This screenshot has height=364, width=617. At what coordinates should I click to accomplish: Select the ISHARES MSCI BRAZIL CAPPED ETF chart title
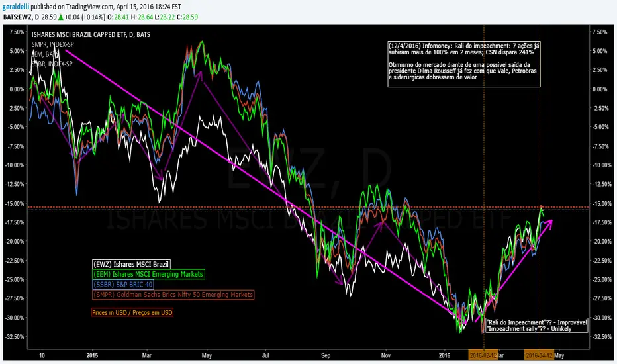coord(91,34)
